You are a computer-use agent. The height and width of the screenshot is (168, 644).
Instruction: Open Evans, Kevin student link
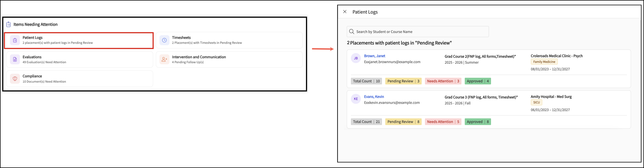click(374, 96)
